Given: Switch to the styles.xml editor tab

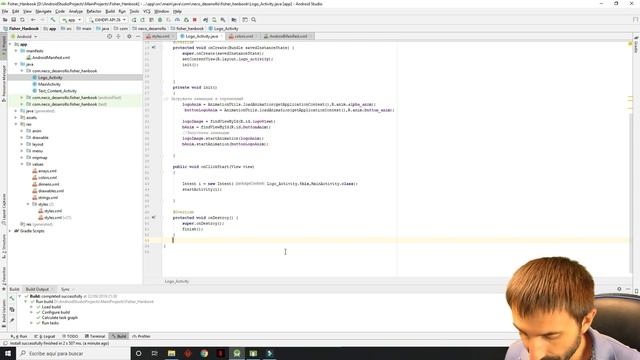Looking at the screenshot, I should coord(160,36).
